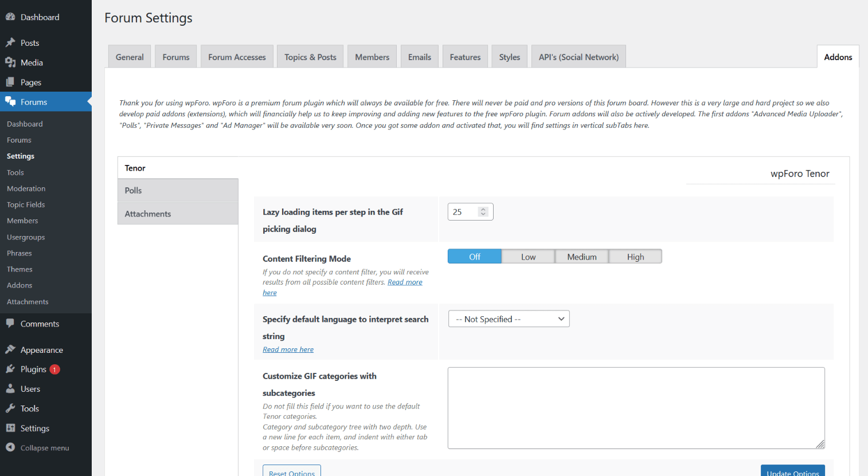The image size is (868, 476).
Task: Click the Update Options button
Action: tap(792, 471)
